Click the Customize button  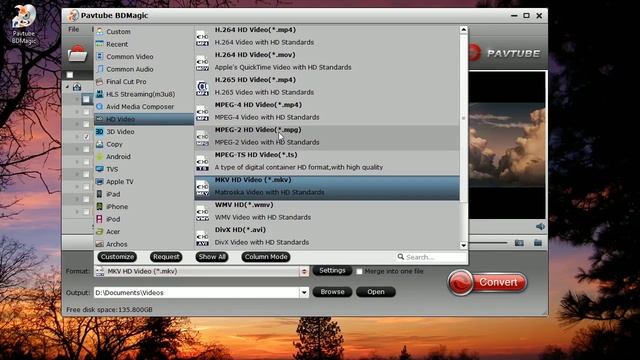click(x=117, y=257)
